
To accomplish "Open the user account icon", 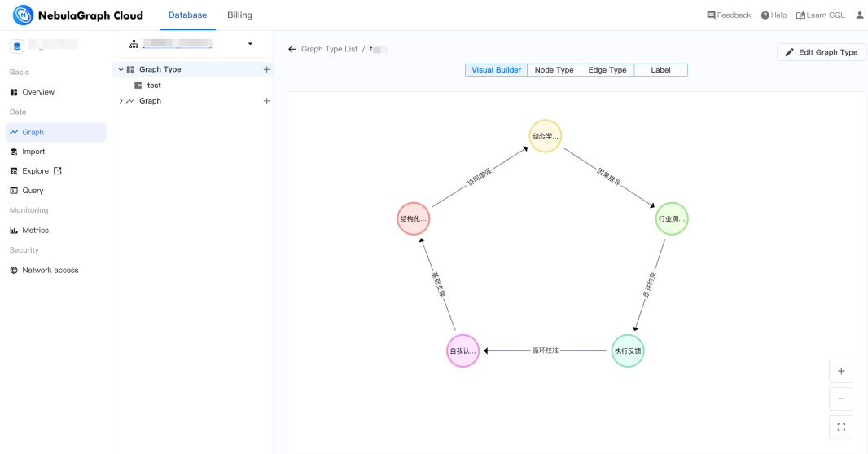I will click(860, 15).
